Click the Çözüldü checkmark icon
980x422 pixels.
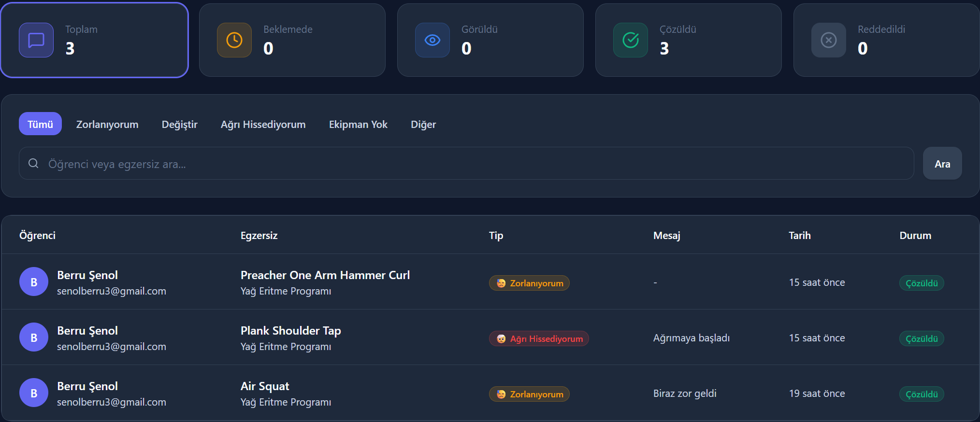(x=631, y=40)
